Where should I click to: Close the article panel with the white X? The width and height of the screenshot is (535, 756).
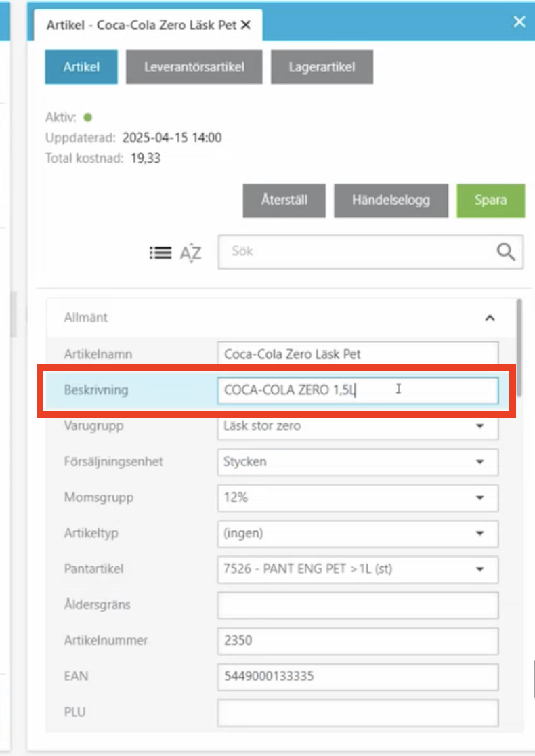tap(519, 22)
